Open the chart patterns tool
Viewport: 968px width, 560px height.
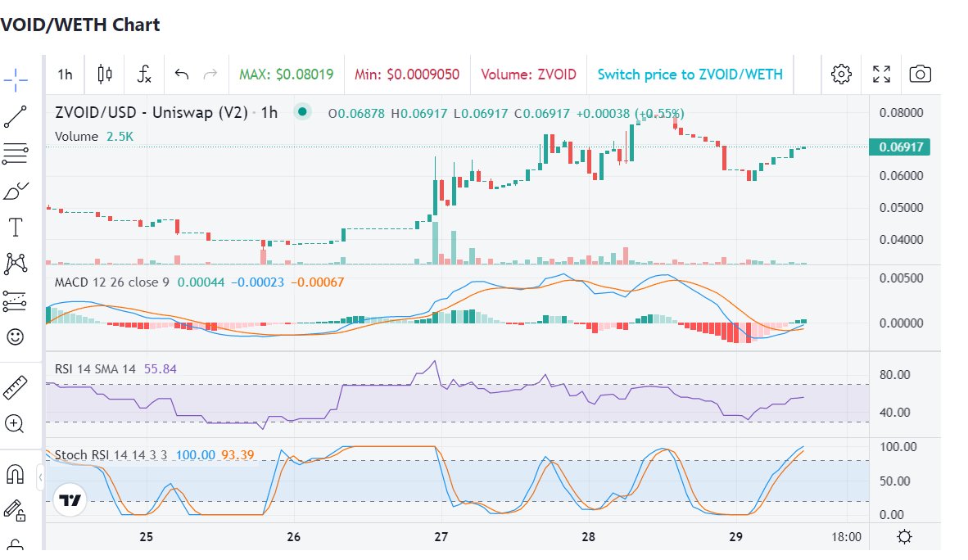tap(16, 264)
